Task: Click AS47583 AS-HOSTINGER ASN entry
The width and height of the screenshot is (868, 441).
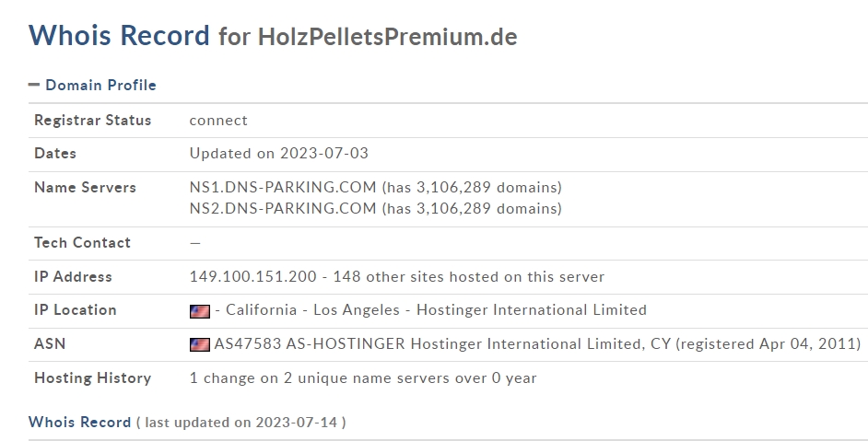Action: (x=310, y=343)
